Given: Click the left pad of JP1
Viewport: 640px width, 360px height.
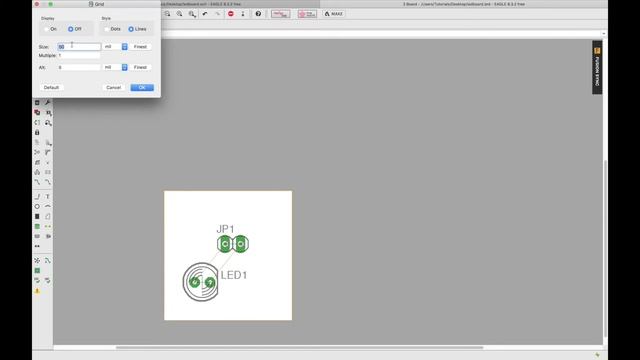Looking at the screenshot, I should click(225, 244).
